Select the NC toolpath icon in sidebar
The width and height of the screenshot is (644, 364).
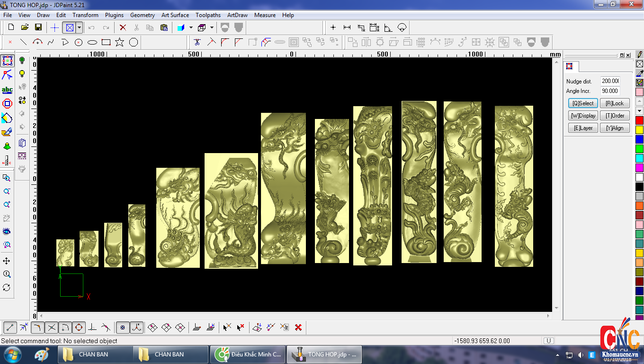click(x=7, y=160)
